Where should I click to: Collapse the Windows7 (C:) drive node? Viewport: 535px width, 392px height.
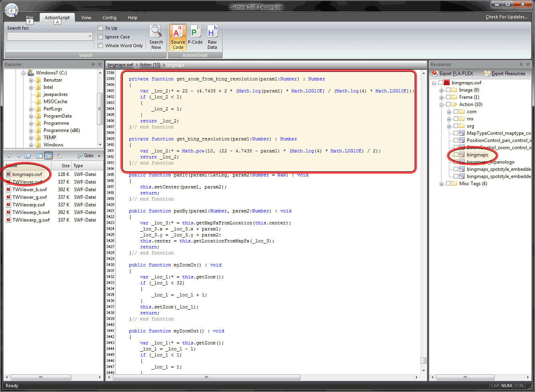23,73
